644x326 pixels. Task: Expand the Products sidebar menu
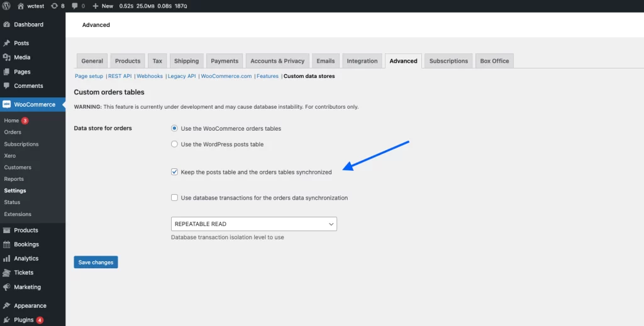tap(26, 230)
